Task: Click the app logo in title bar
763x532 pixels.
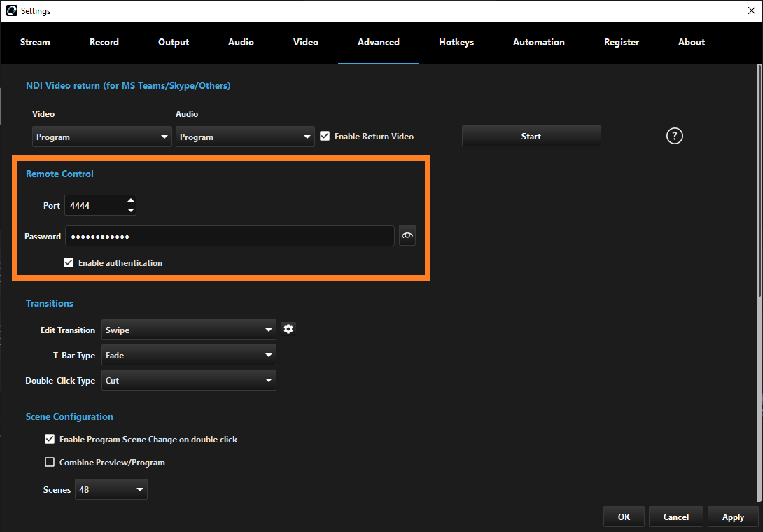Action: [x=12, y=10]
